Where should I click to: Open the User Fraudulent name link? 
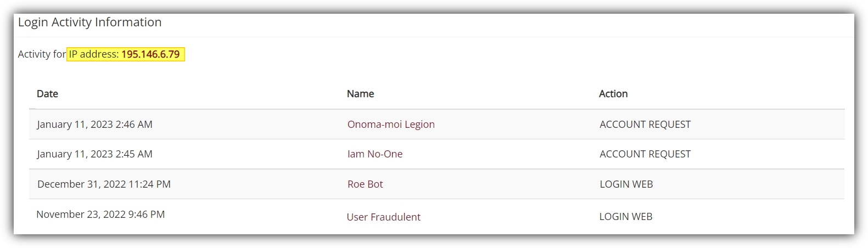pyautogui.click(x=383, y=217)
